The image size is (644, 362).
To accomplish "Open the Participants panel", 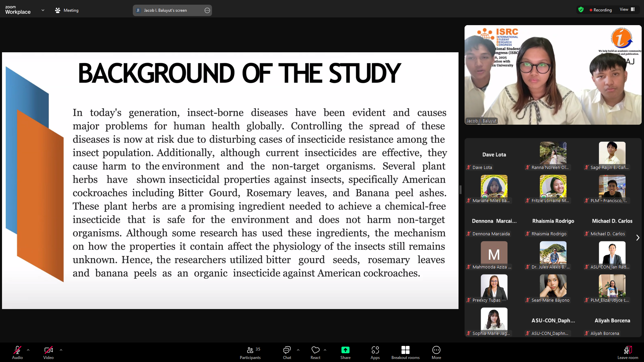I will pos(250,353).
